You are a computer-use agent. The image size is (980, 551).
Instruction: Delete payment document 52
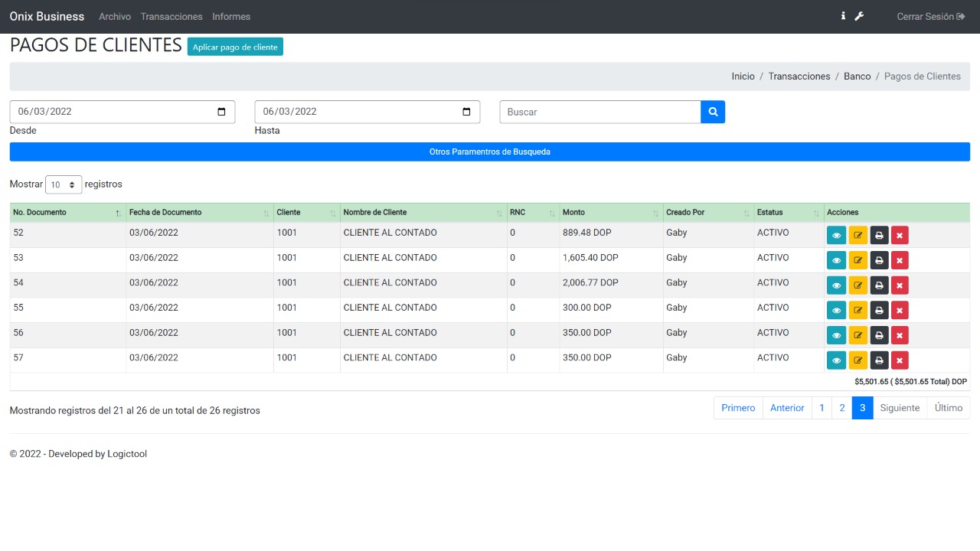coord(900,236)
